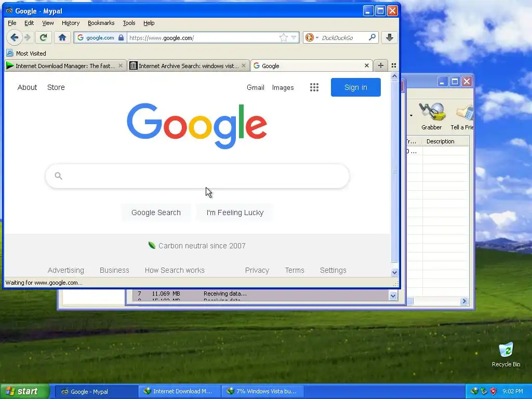This screenshot has width=532, height=399.
Task: Open the Privacy footer link
Action: point(257,270)
